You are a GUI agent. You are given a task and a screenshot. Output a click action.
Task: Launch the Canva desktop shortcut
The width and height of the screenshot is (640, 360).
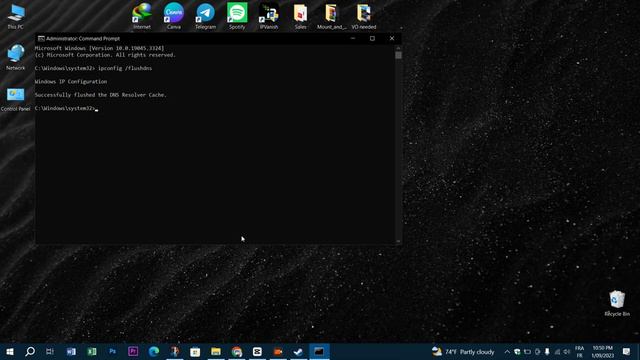[x=174, y=16]
